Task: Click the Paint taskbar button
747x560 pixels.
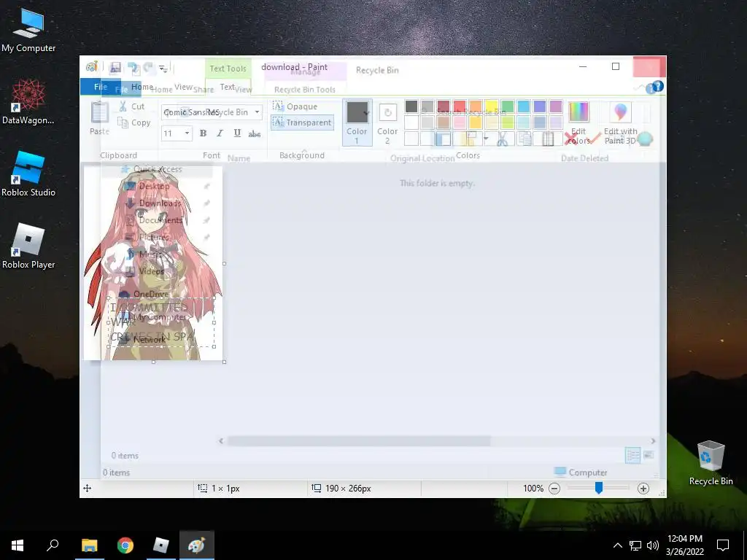Action: [197, 545]
